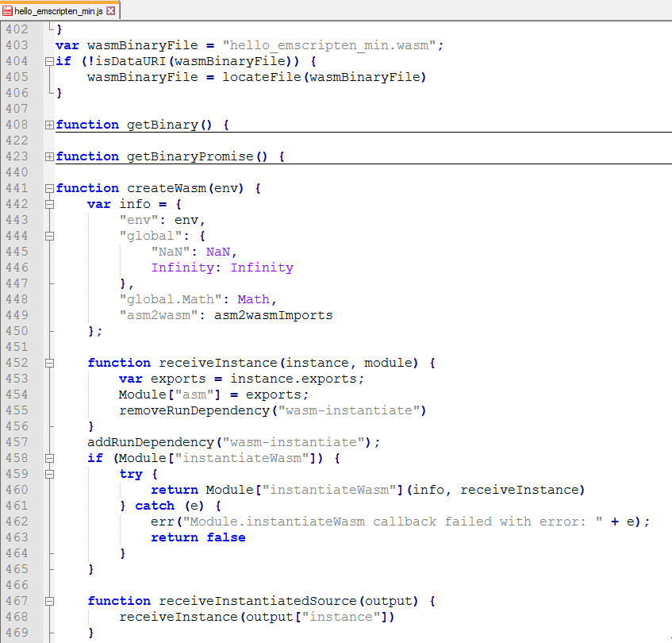The width and height of the screenshot is (672, 643).
Task: Collapse the var info object at line 442
Action: pyautogui.click(x=49, y=204)
